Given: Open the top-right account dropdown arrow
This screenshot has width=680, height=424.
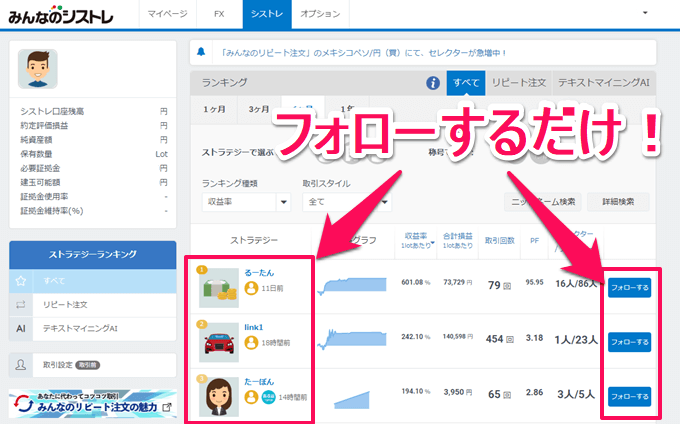Looking at the screenshot, I should tap(645, 13).
